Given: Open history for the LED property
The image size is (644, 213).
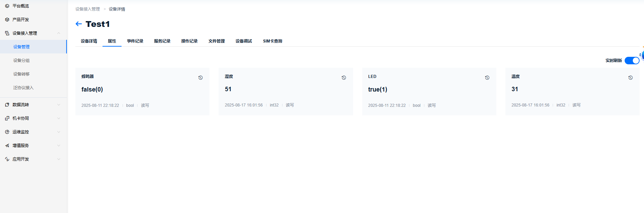Looking at the screenshot, I should (487, 78).
